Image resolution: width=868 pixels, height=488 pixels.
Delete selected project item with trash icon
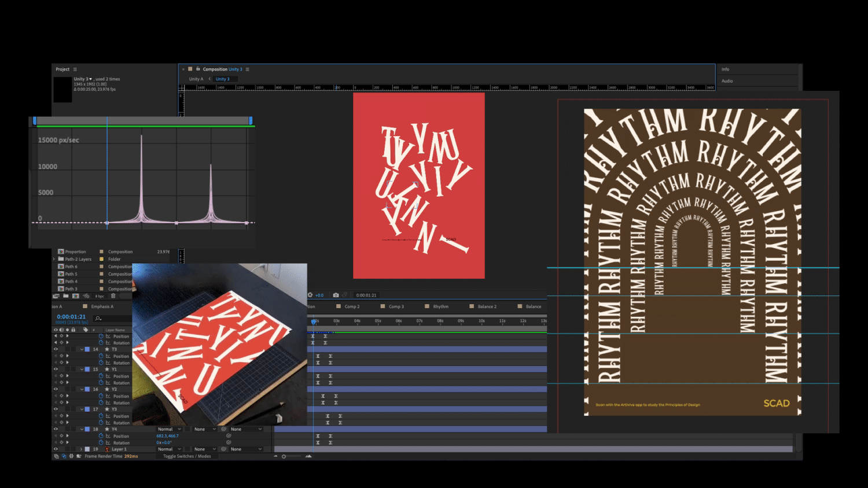pyautogui.click(x=113, y=296)
